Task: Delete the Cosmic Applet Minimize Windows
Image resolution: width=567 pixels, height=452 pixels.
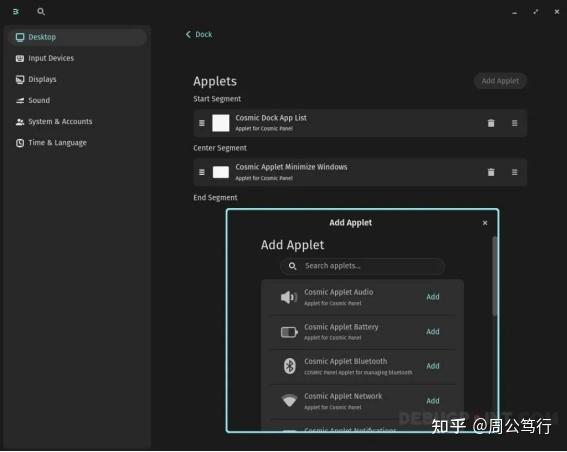Action: 491,172
